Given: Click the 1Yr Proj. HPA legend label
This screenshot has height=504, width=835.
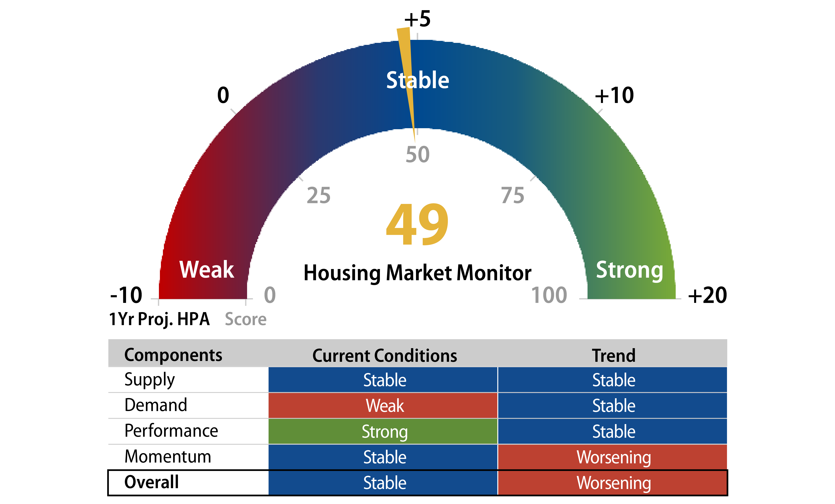Looking at the screenshot, I should pyautogui.click(x=159, y=319).
